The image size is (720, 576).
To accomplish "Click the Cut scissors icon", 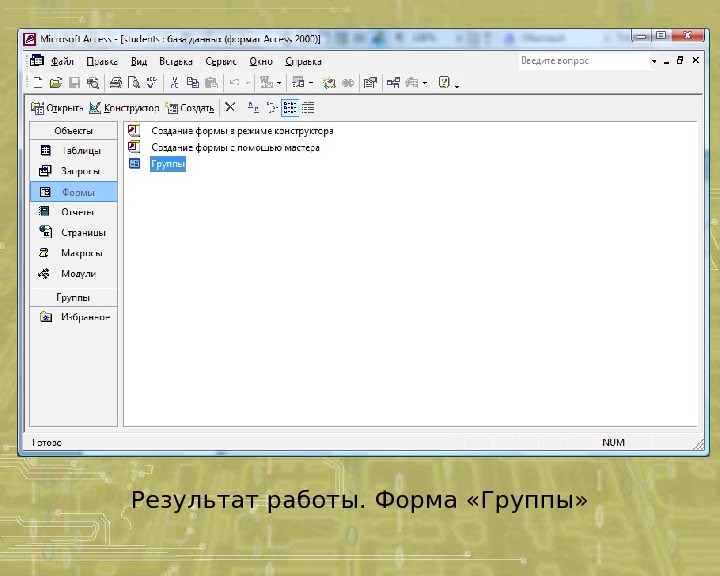I will 174,83.
